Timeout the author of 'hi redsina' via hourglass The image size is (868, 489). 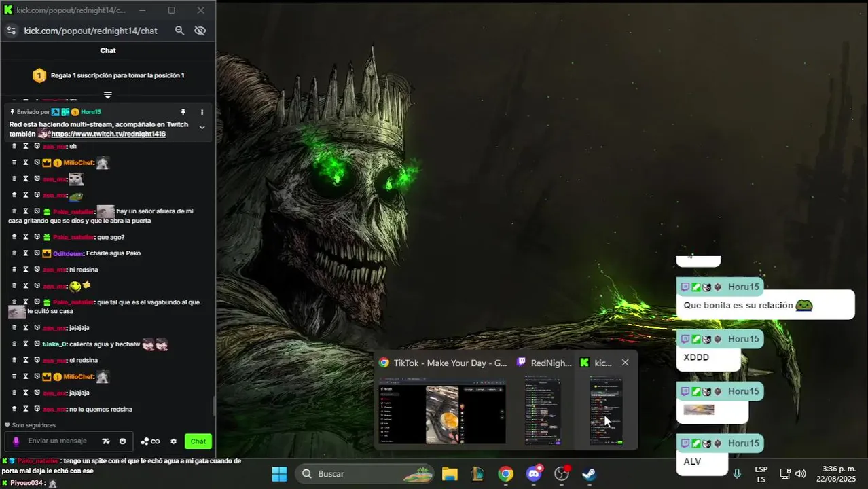coord(26,270)
